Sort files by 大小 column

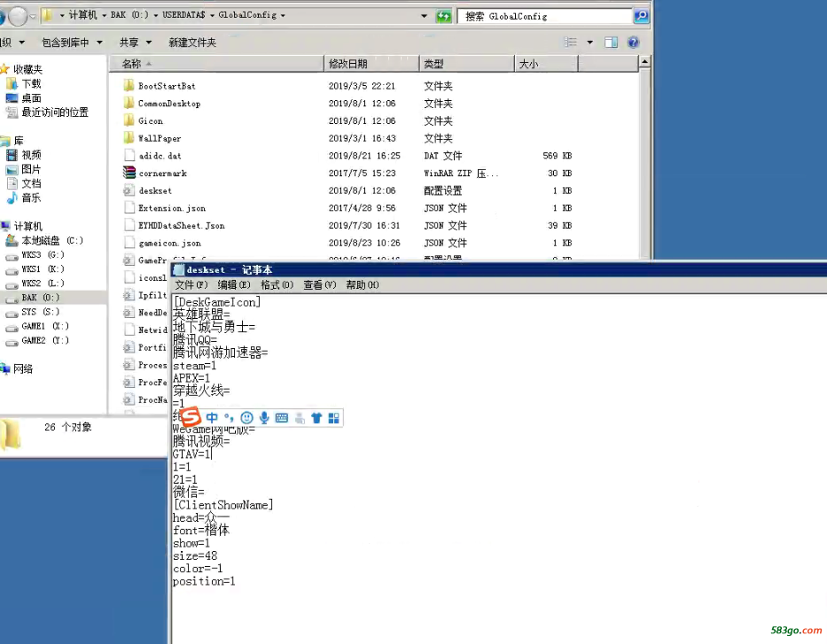(x=546, y=64)
